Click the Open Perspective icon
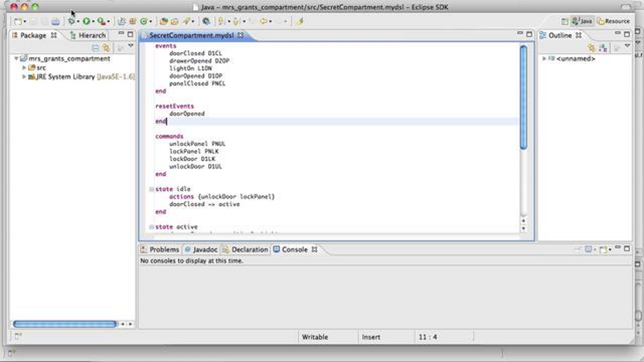This screenshot has height=362, width=644. point(565,21)
